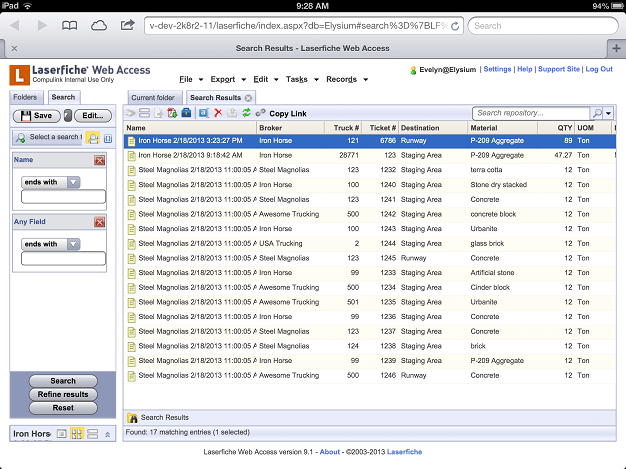
Task: Click the 'Stone dry stacked' material cell
Action: point(498,185)
